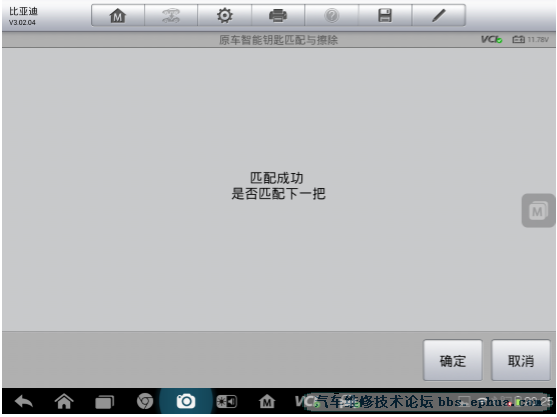This screenshot has width=557, height=417.
Task: Launch Chrome browser from navigation bar
Action: coord(145,401)
